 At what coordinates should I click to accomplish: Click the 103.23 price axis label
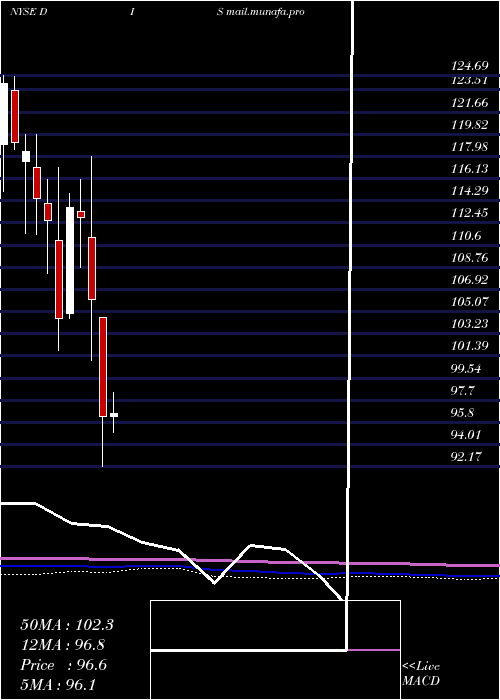[470, 324]
